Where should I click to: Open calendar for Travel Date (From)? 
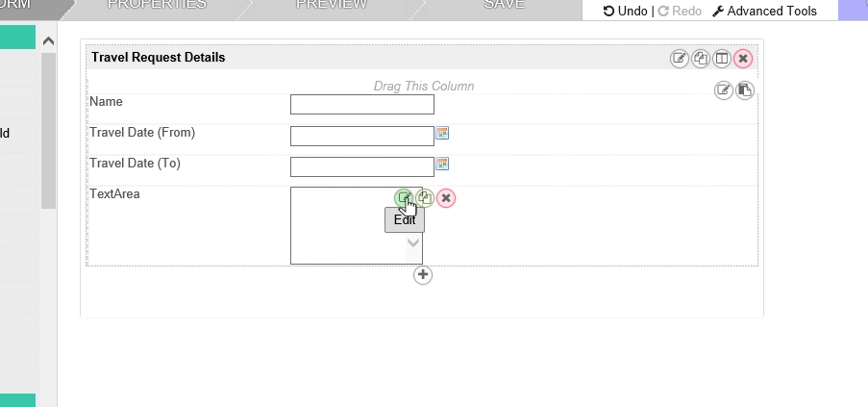coord(443,133)
